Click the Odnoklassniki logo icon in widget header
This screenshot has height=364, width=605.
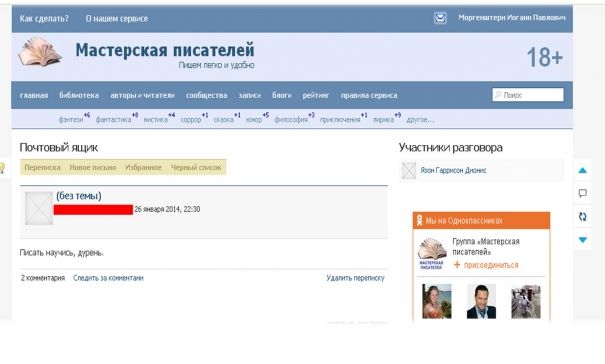click(419, 220)
